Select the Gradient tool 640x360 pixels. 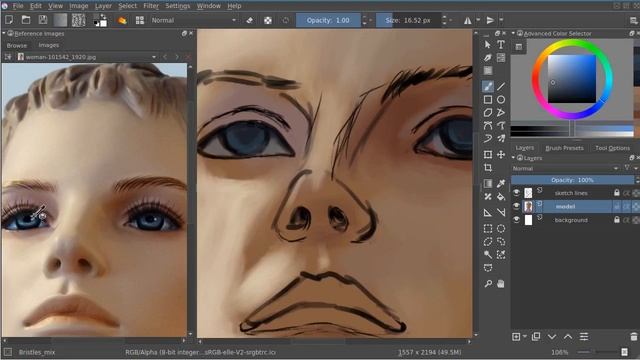point(488,184)
